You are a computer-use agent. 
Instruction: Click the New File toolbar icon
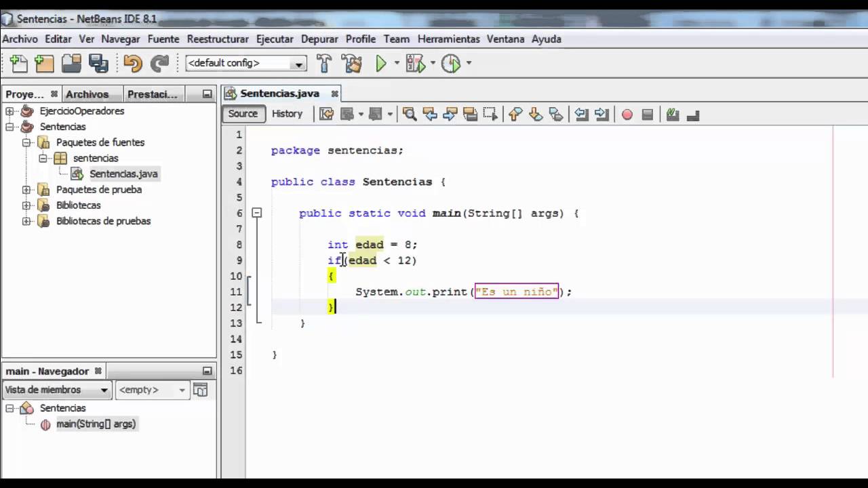19,64
